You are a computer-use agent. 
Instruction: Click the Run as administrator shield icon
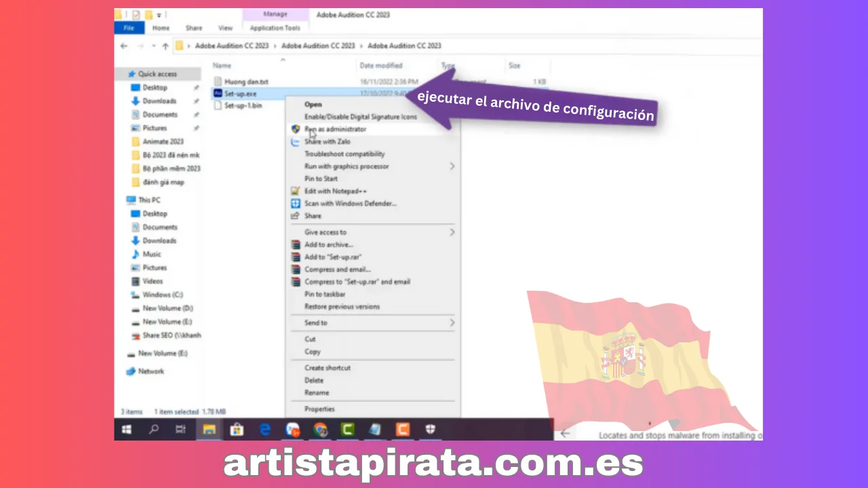tap(295, 129)
